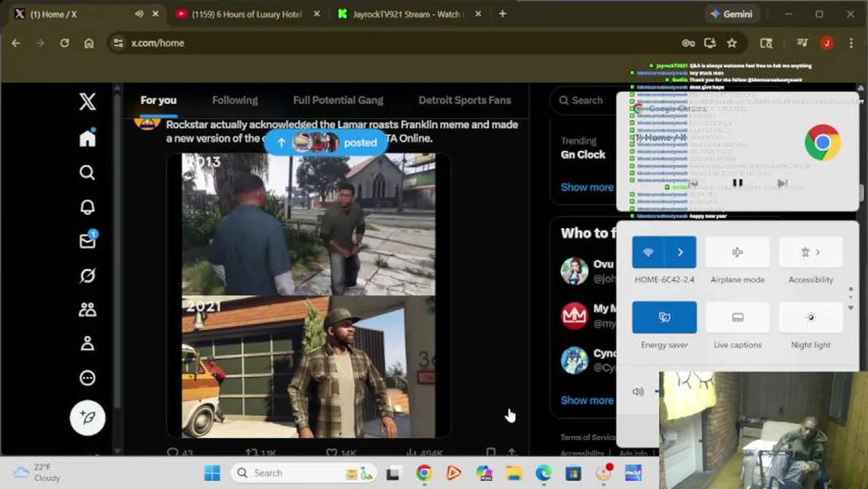Image resolution: width=868 pixels, height=489 pixels.
Task: Open Communities people icon in sidebar
Action: click(x=87, y=310)
